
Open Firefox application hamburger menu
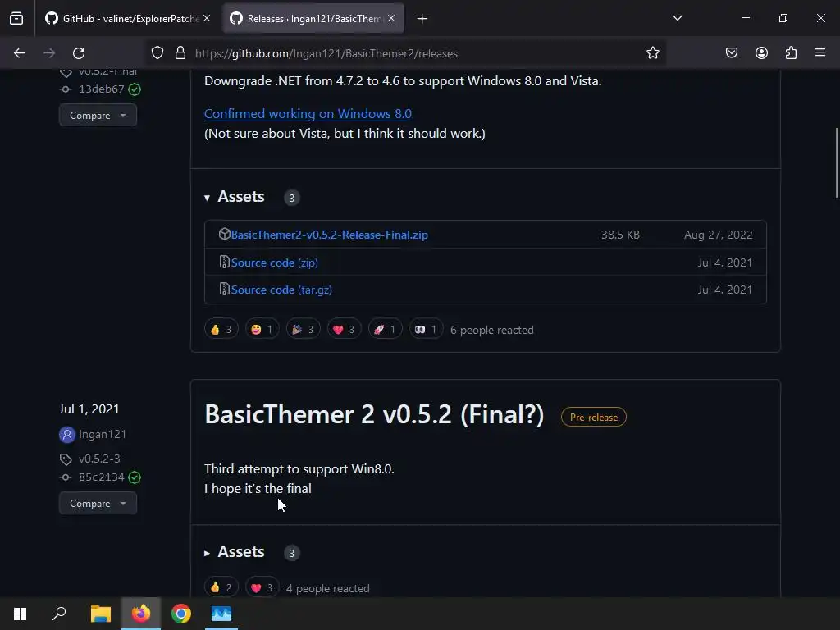point(820,52)
